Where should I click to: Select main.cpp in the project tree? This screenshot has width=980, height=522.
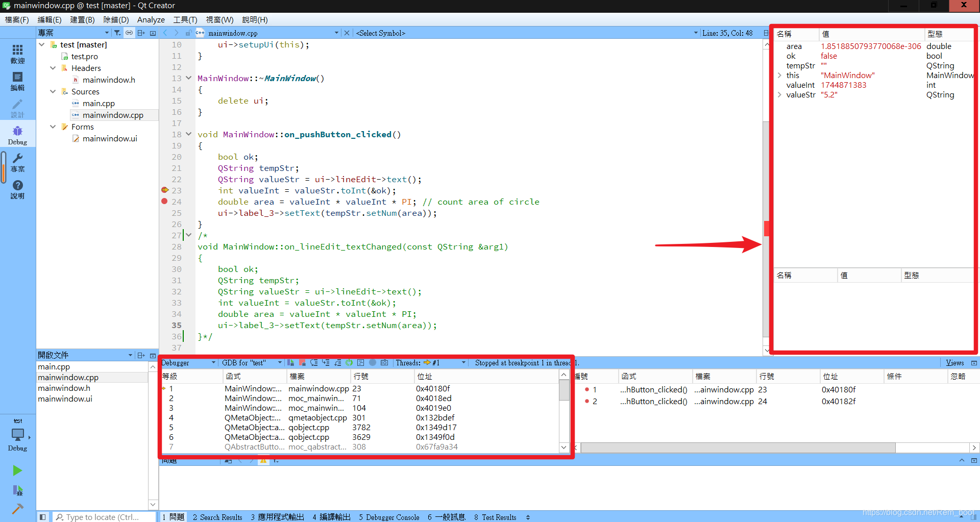(x=99, y=103)
